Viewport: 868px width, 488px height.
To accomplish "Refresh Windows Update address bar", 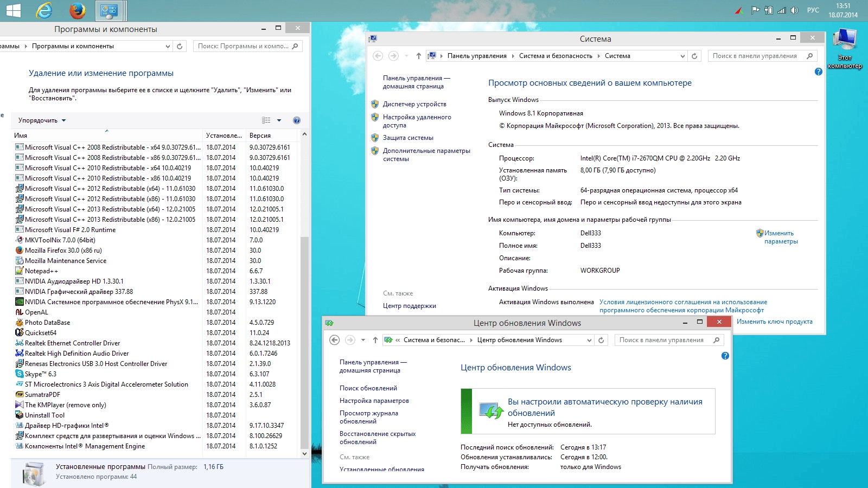I will (601, 340).
